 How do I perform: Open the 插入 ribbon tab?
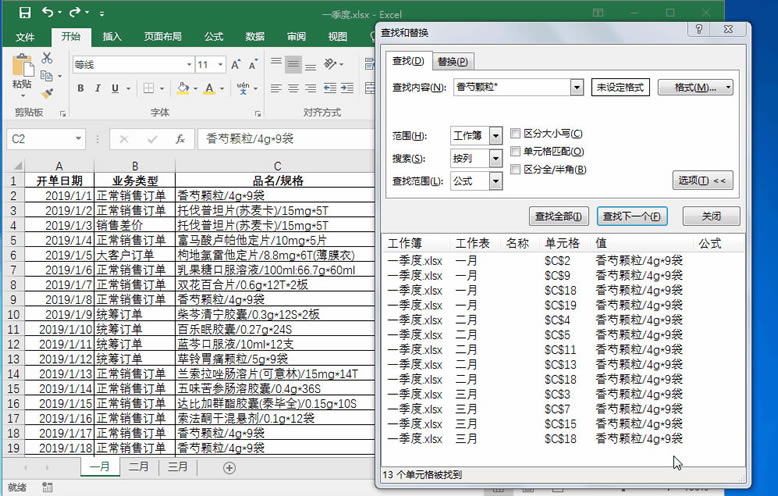[x=112, y=37]
